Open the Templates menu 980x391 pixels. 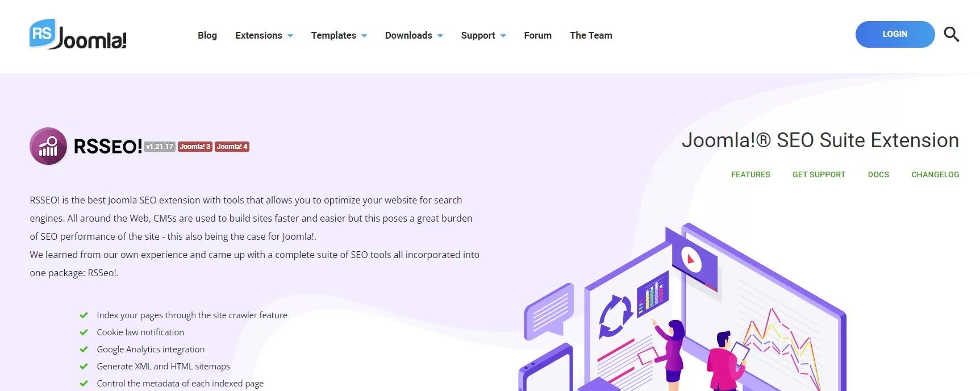pos(333,35)
